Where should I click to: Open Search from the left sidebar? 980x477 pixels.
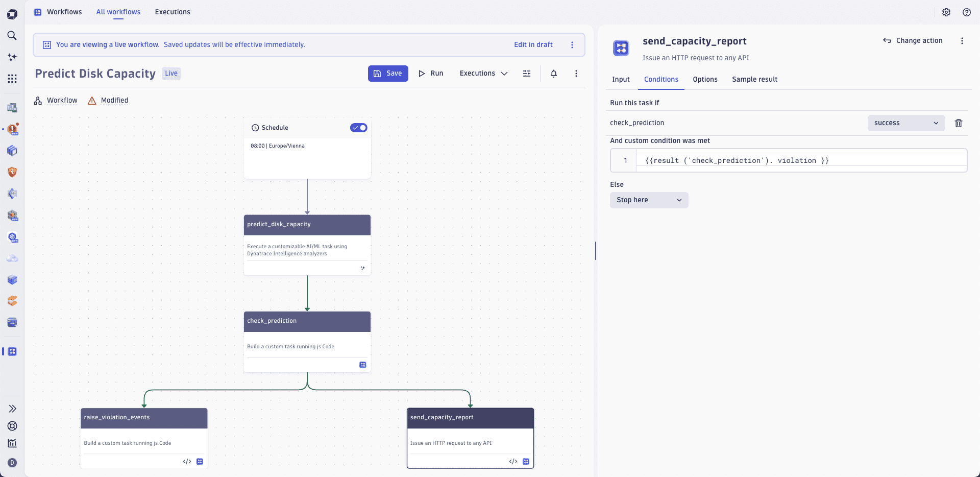click(12, 36)
